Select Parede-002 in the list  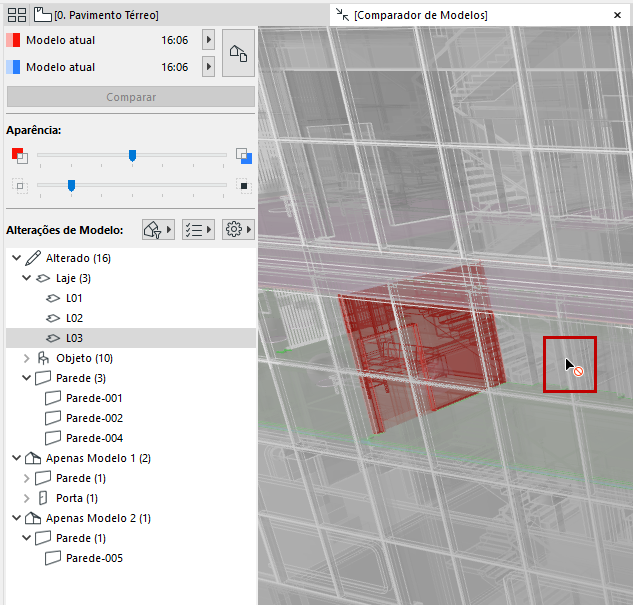131,418
